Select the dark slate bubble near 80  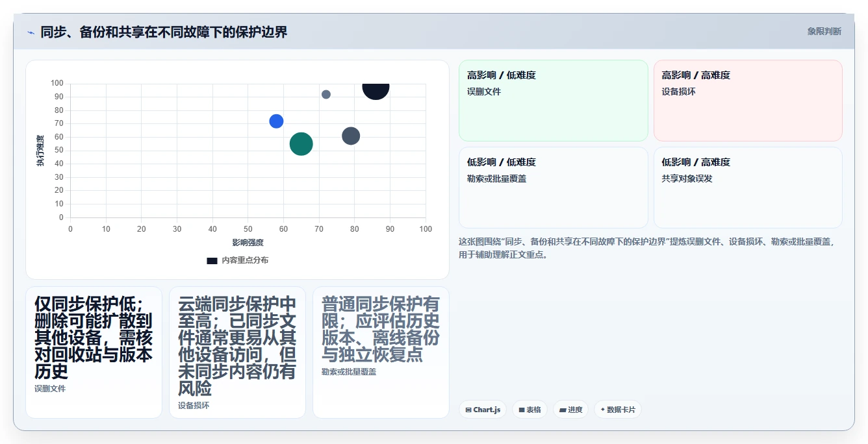click(351, 136)
